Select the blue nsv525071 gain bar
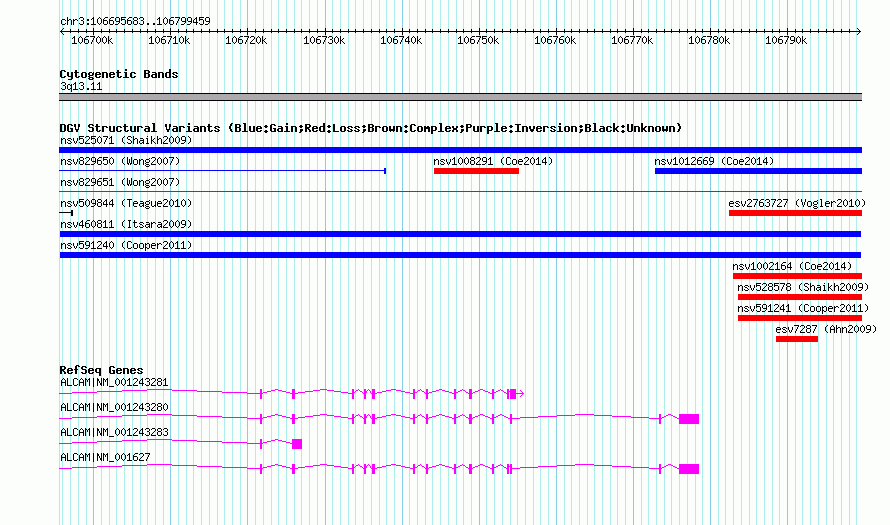This screenshot has width=890, height=525. [x=460, y=150]
